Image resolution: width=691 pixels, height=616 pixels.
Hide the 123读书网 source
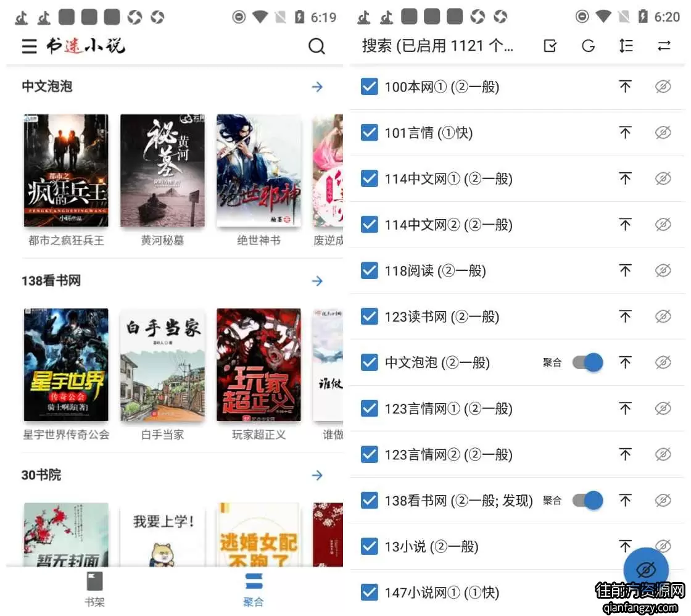663,316
